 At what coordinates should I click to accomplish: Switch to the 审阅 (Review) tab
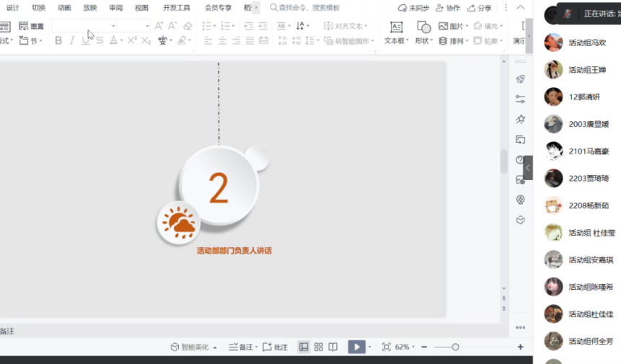115,8
